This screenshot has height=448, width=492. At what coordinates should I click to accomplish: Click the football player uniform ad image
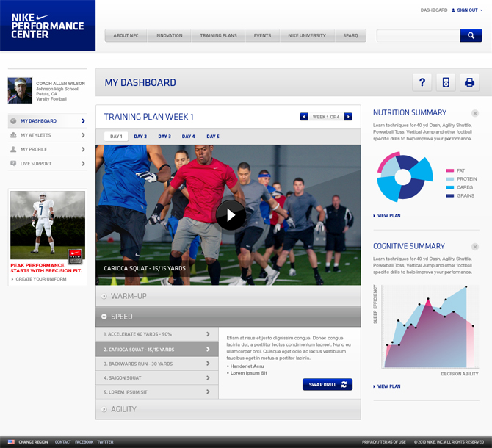[48, 225]
